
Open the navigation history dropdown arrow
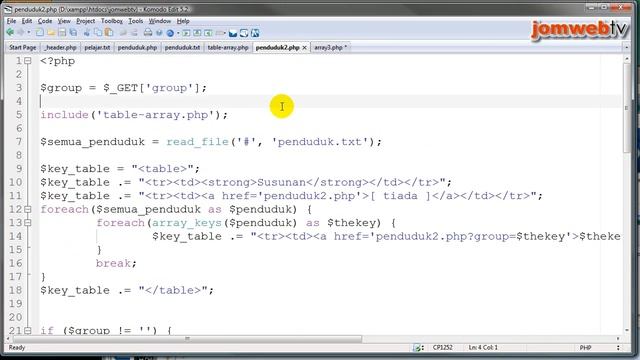(29, 33)
